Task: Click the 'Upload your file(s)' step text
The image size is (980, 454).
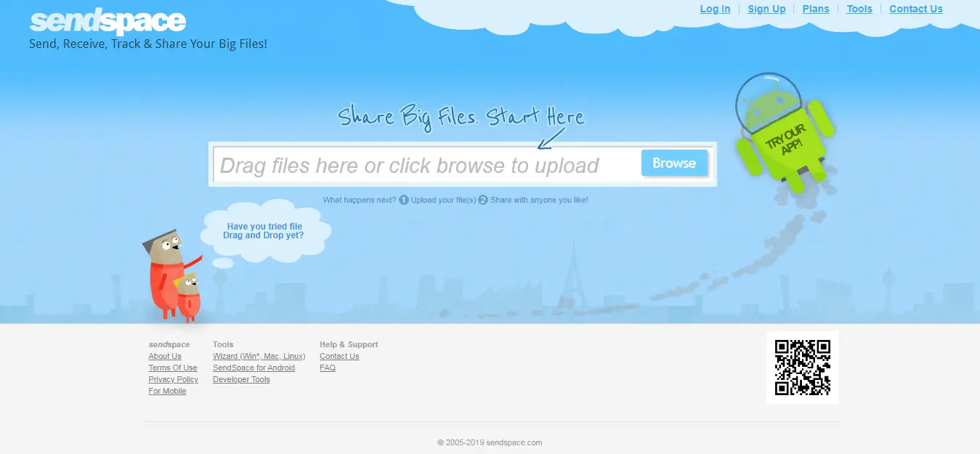Action: click(x=443, y=200)
